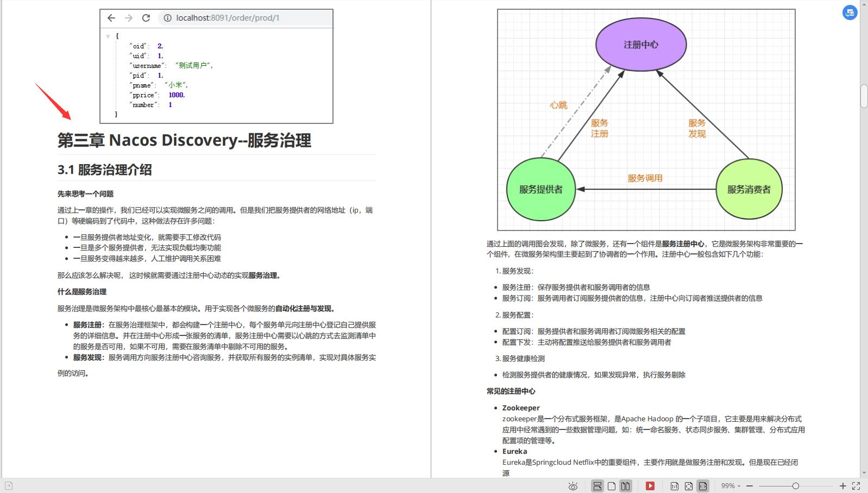Click the section heading 3.1 服务治理介绍

105,170
